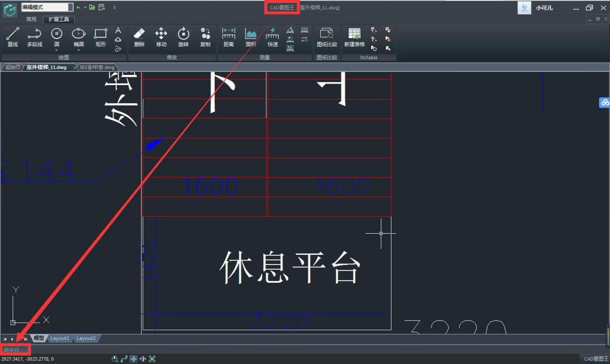Use the 复制 copy tool
This screenshot has width=610, height=364.
[x=206, y=38]
